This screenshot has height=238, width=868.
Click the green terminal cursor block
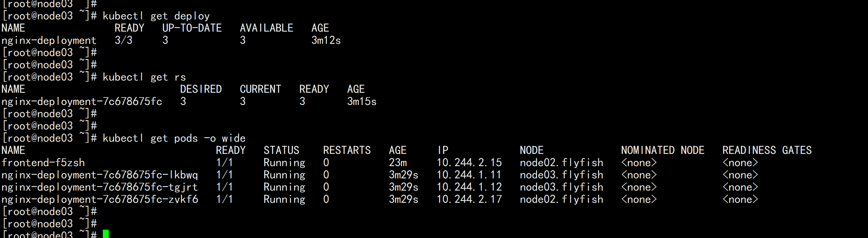[106, 234]
